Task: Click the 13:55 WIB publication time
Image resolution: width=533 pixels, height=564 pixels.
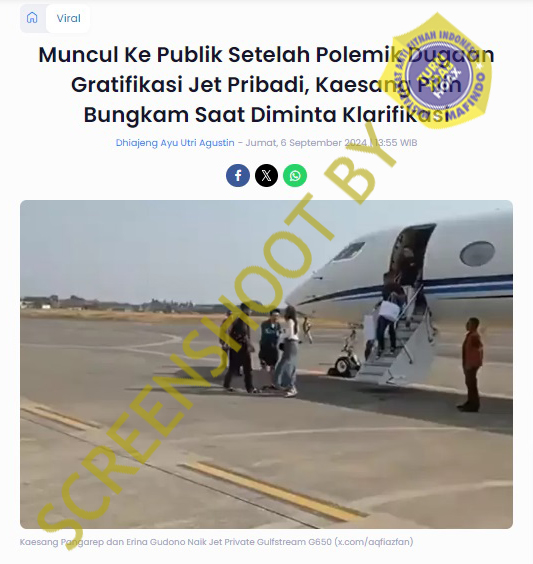Action: pos(396,143)
